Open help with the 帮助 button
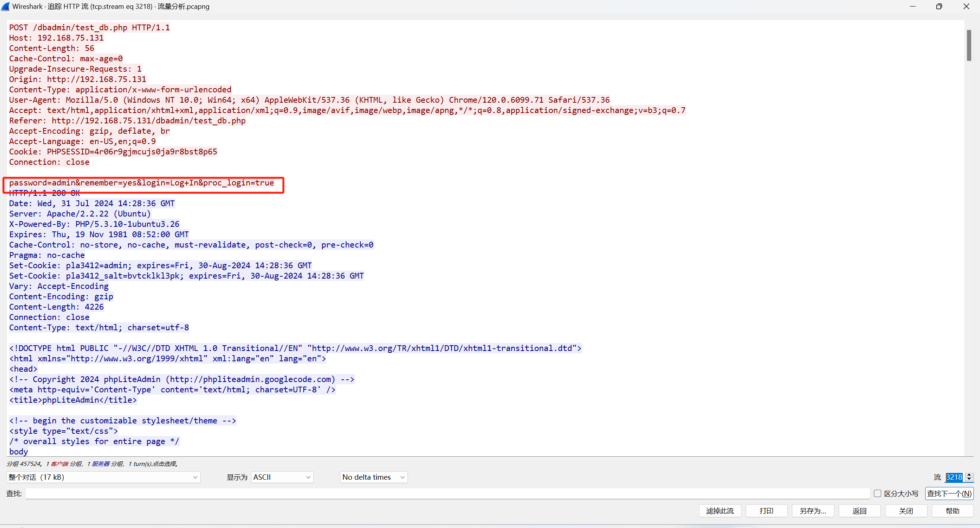 (x=952, y=511)
